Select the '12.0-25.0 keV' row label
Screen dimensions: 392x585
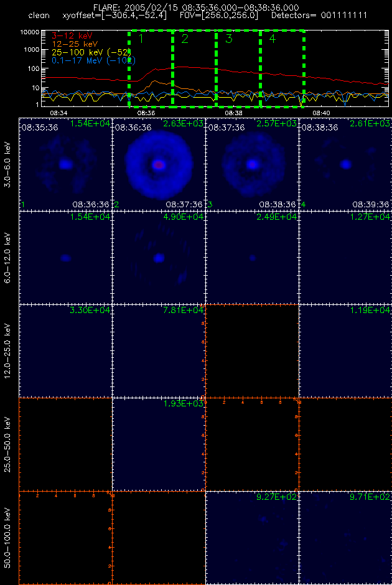pyautogui.click(x=9, y=351)
